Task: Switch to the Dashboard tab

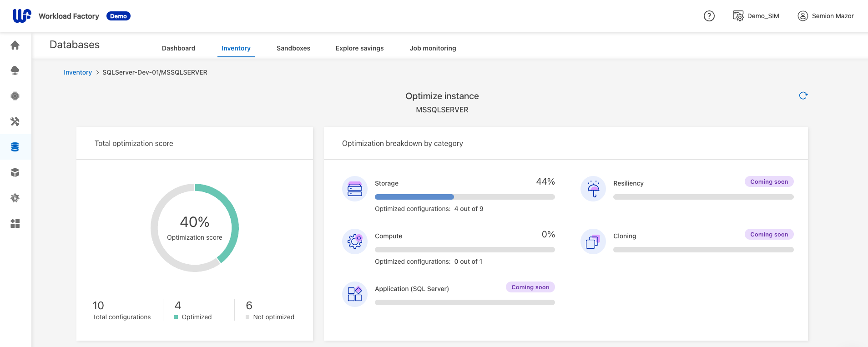Action: point(178,48)
